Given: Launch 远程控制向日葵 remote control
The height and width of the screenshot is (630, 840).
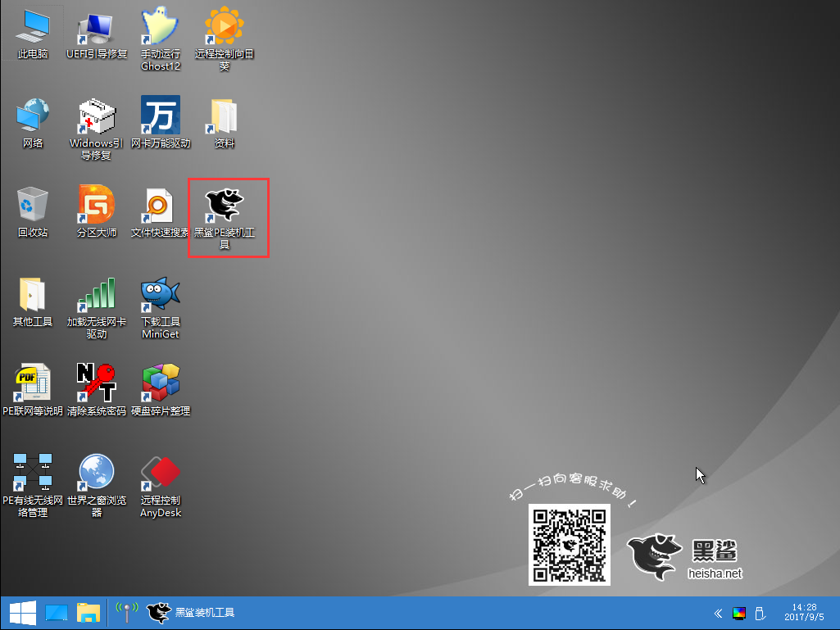Looking at the screenshot, I should pyautogui.click(x=224, y=29).
